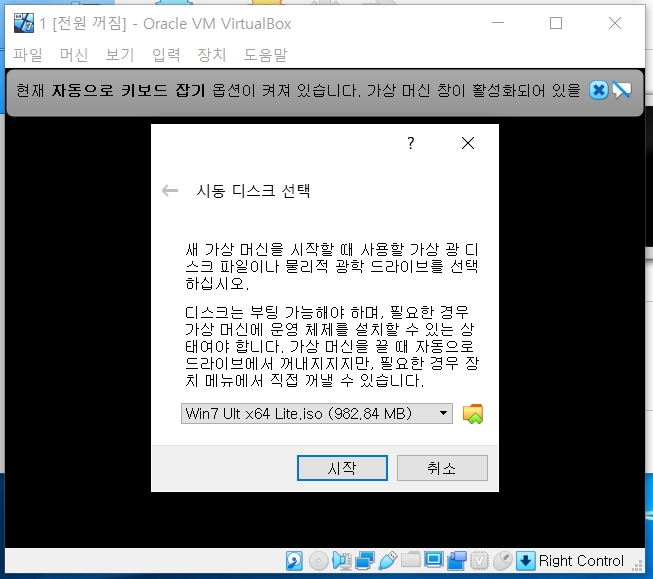Maximize the VirtualBox window
653x579 pixels.
[x=556, y=23]
